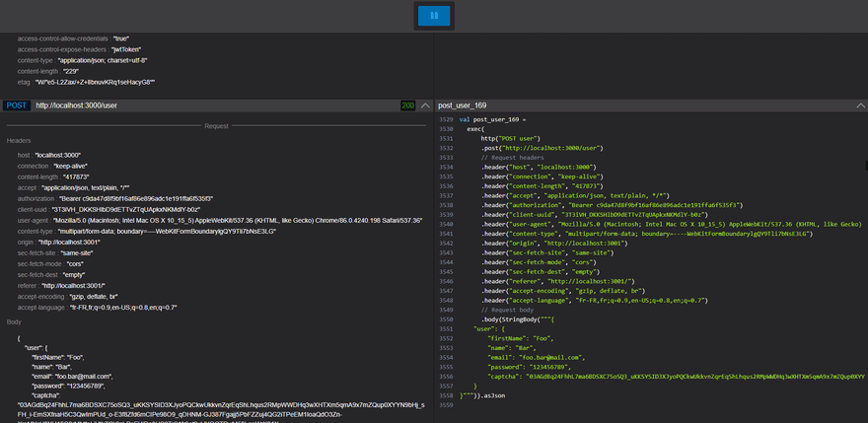Click the blue toolbar icon at top

pyautogui.click(x=434, y=16)
